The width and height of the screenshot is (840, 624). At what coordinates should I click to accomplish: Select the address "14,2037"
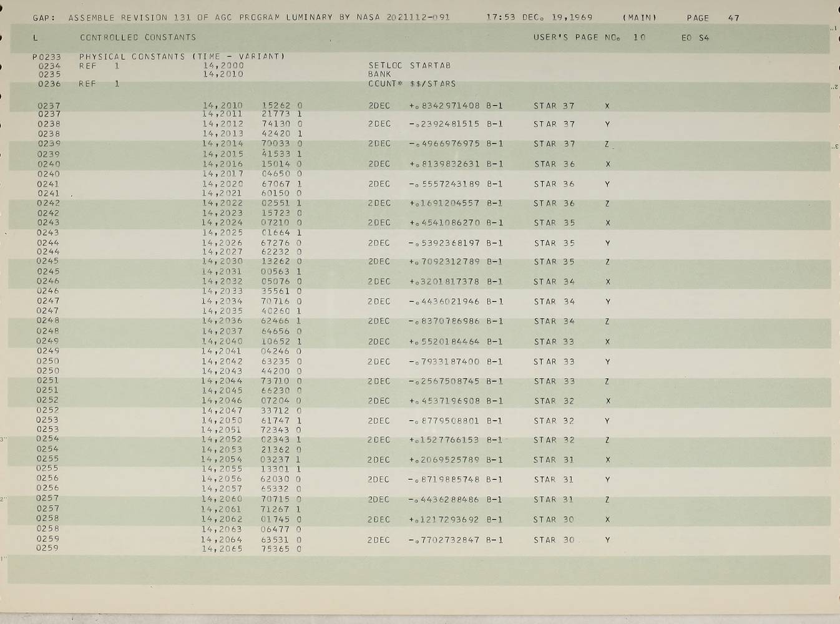222,331
